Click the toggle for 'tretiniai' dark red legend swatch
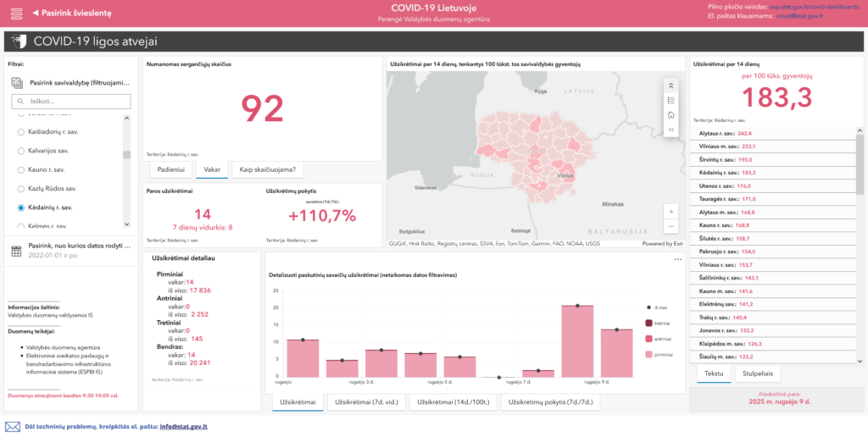This screenshot has height=437, width=868. pyautogui.click(x=649, y=323)
